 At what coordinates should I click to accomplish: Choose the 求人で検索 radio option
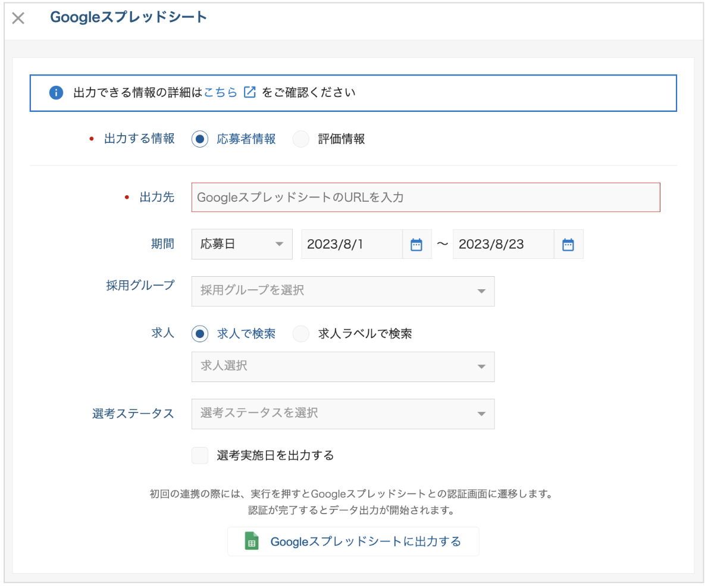click(x=199, y=334)
